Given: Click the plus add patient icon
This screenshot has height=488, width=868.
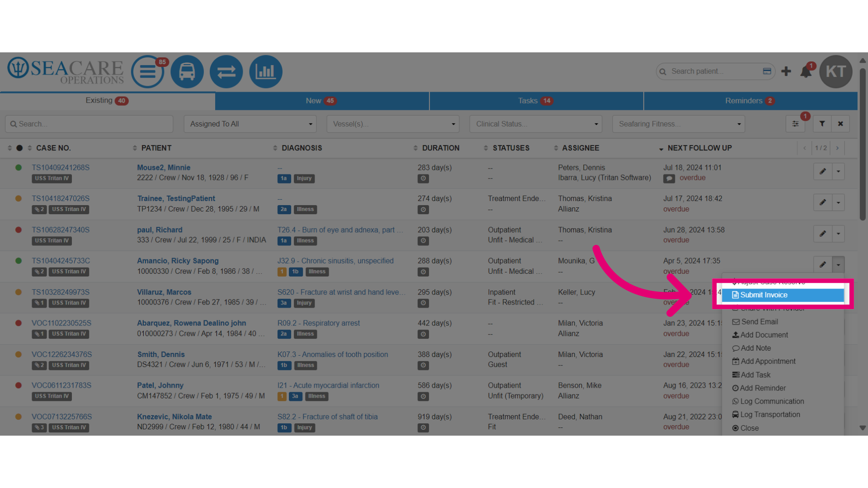Looking at the screenshot, I should click(786, 71).
